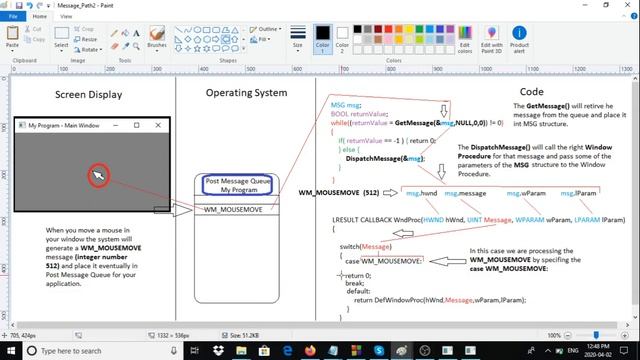Click the Copy button
Image resolution: width=640 pixels, height=360 pixels.
pos(35,39)
